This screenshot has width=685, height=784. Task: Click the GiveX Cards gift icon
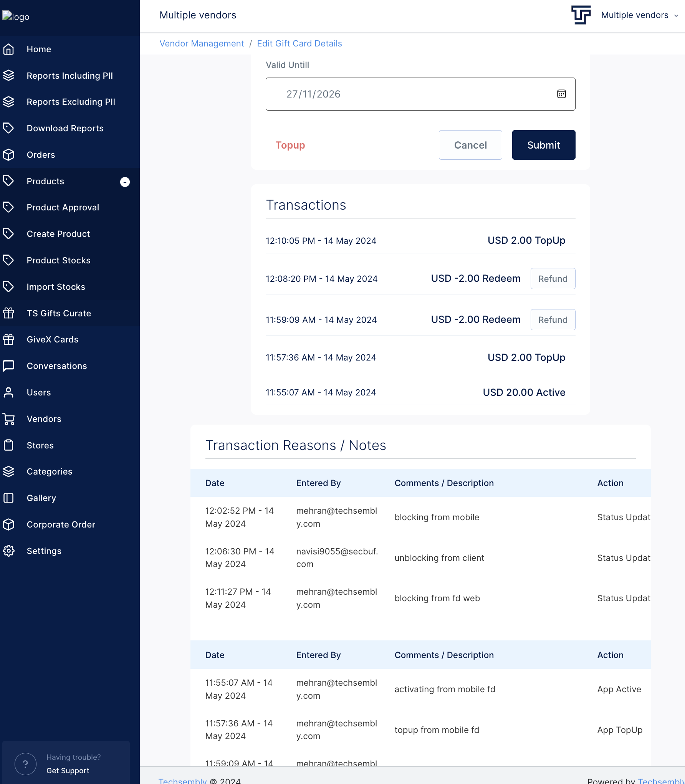[8, 339]
